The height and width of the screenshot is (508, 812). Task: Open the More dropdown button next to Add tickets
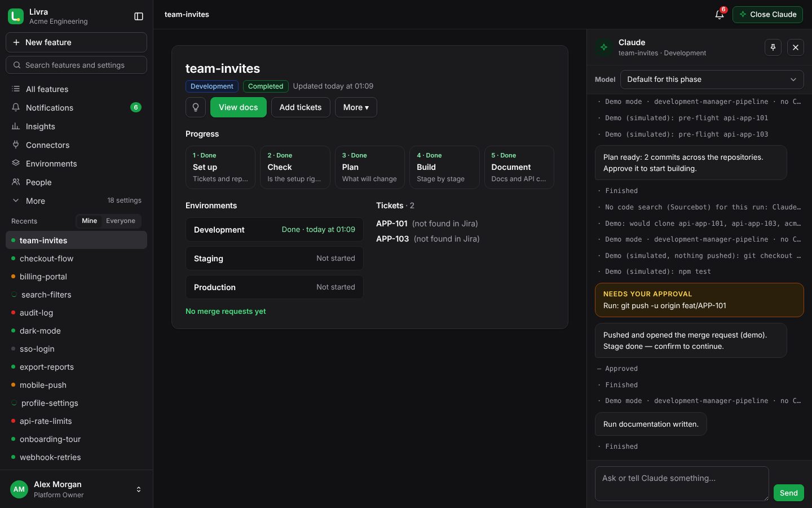point(356,107)
